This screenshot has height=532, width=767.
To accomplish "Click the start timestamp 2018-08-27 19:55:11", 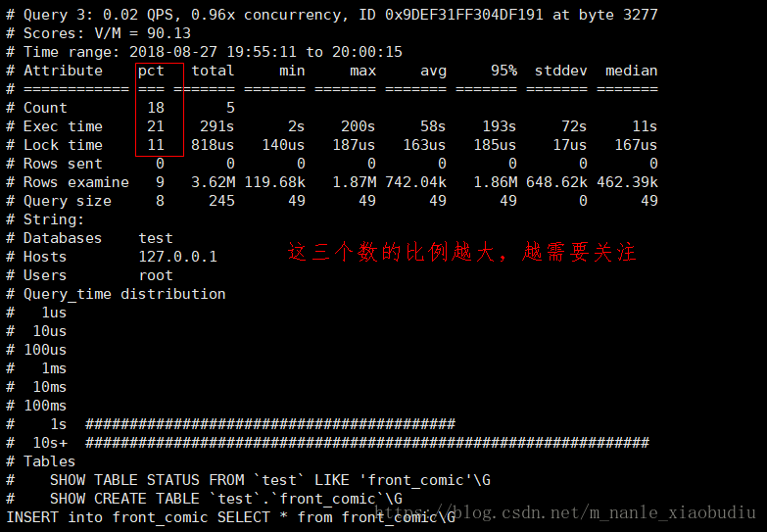I will pyautogui.click(x=213, y=52).
